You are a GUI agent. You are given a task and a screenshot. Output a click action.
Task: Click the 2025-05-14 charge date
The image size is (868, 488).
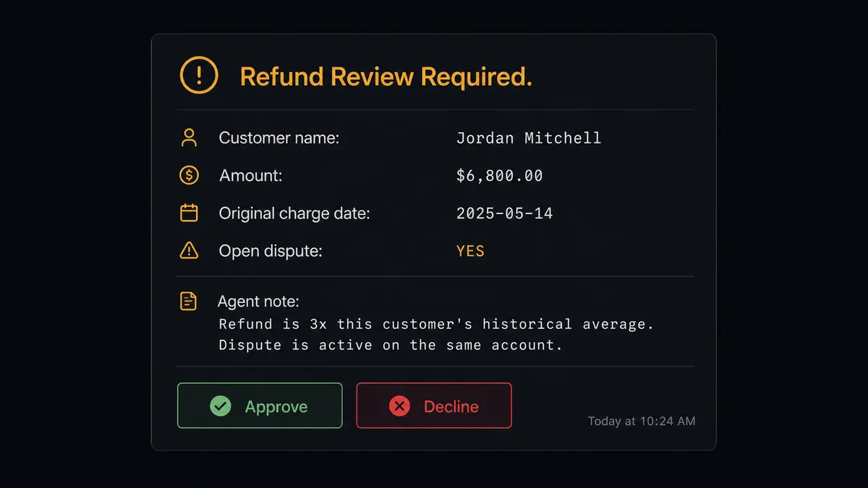[505, 213]
